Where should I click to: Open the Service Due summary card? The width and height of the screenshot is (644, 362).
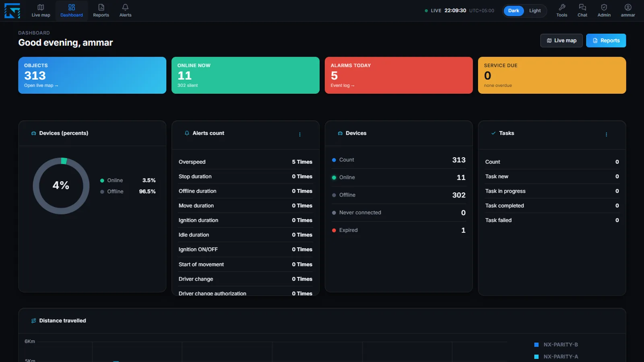552,75
